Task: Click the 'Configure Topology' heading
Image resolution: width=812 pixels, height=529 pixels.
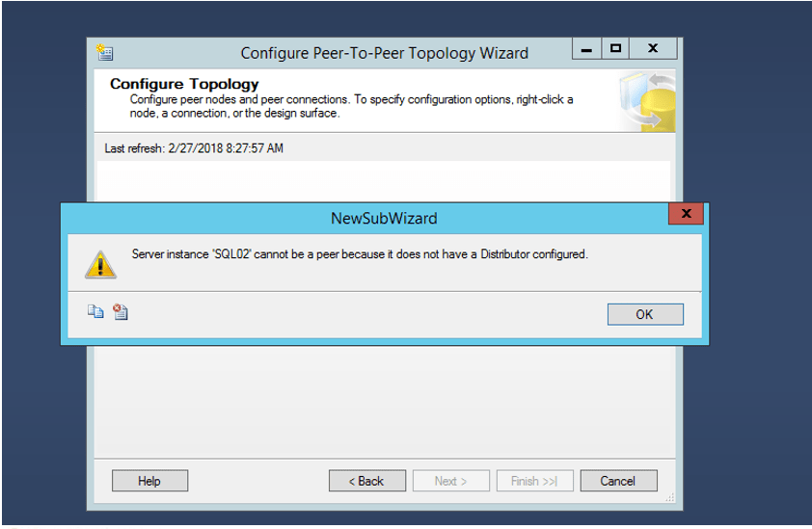Action: (x=184, y=84)
